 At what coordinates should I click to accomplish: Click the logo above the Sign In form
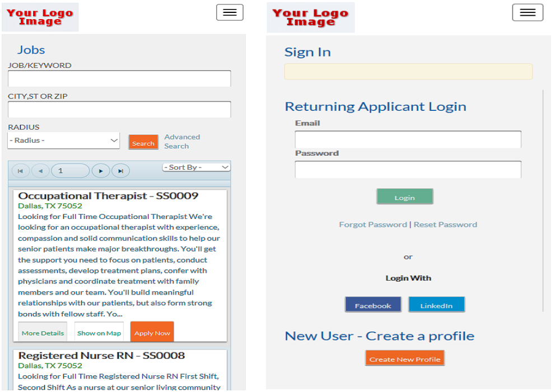click(x=310, y=17)
